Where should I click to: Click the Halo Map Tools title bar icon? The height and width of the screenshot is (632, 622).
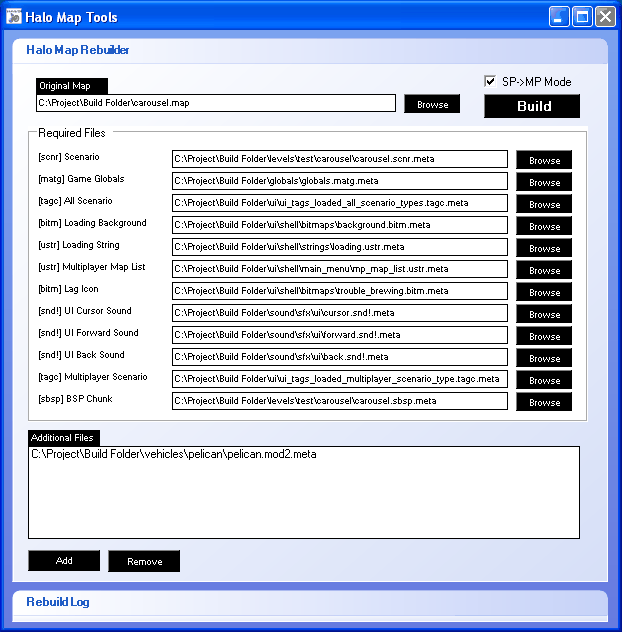[x=14, y=16]
